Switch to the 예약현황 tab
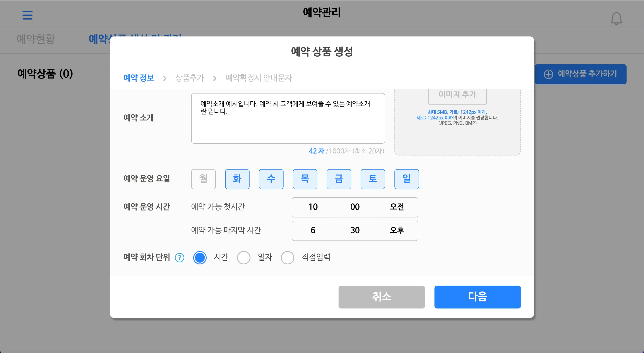The height and width of the screenshot is (353, 644). tap(36, 39)
